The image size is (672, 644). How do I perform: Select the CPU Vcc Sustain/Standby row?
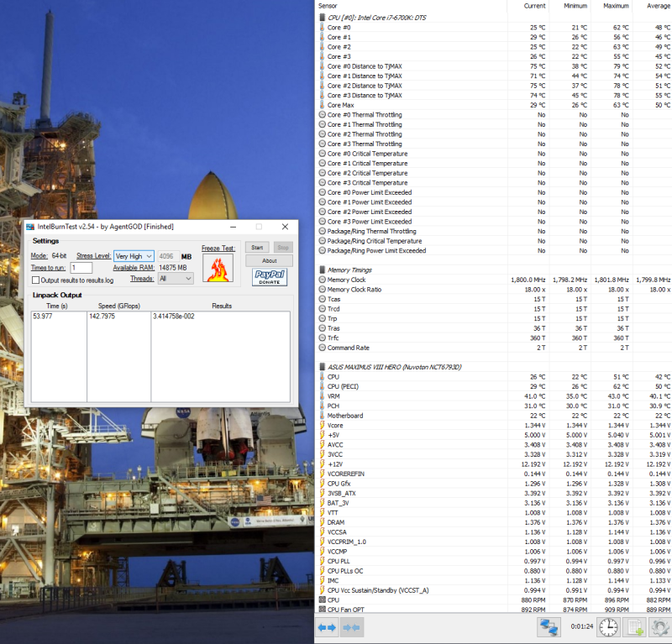[x=494, y=590]
